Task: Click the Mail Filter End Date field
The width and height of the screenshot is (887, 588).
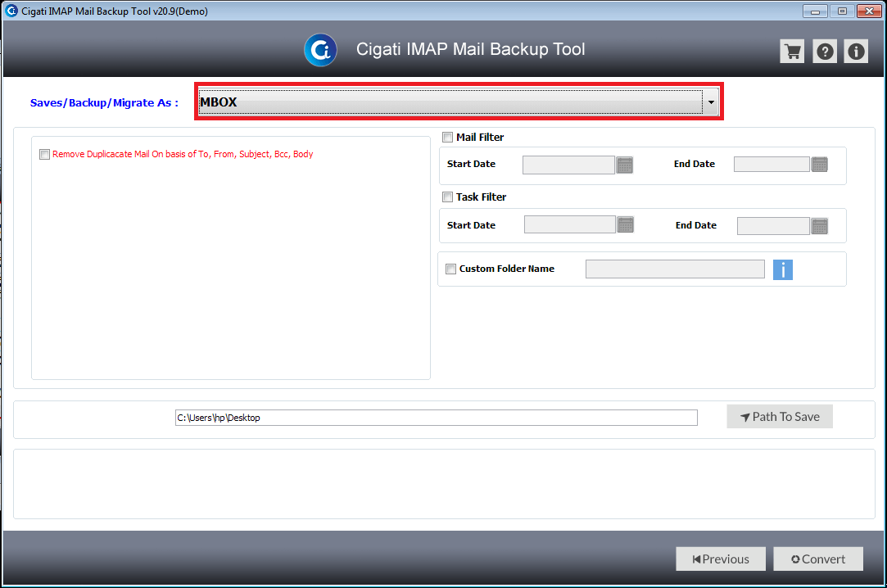Action: 772,165
